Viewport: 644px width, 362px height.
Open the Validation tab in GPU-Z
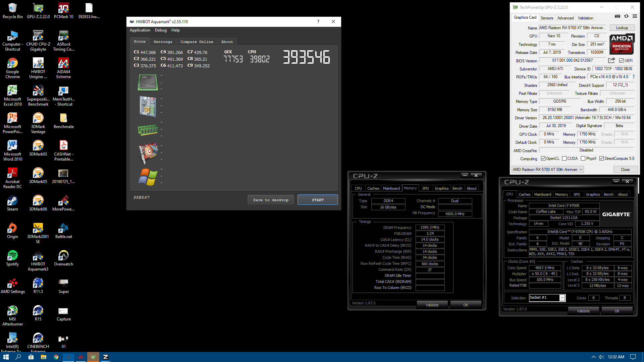click(x=585, y=18)
